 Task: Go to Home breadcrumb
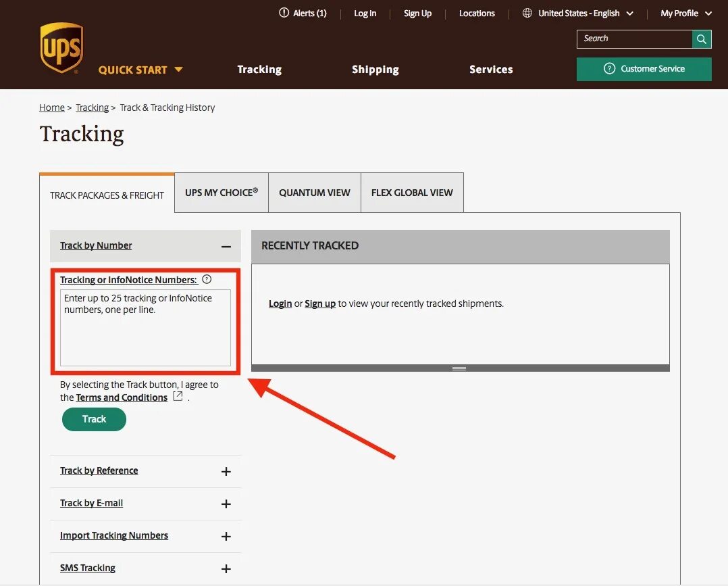click(x=51, y=108)
